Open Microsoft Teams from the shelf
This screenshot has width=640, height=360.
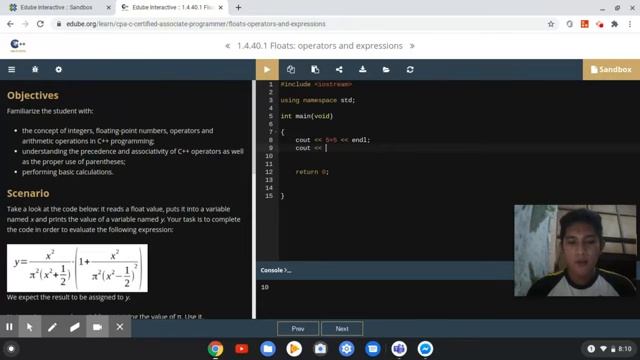pos(399,349)
